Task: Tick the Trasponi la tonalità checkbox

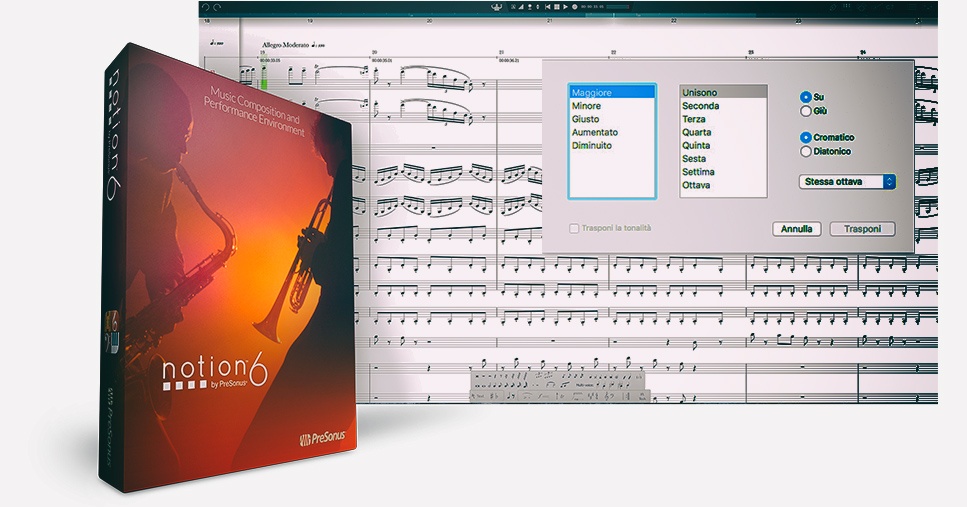Action: [574, 228]
